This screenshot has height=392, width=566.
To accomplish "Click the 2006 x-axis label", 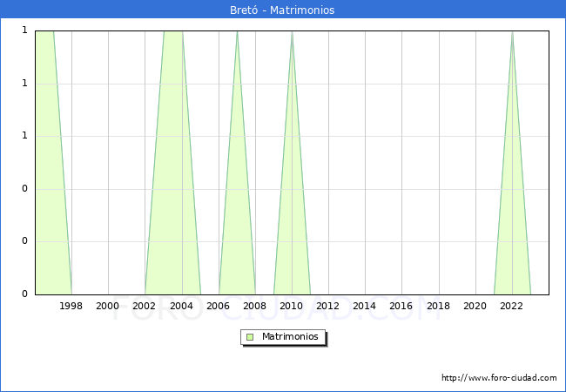I will [x=218, y=306].
